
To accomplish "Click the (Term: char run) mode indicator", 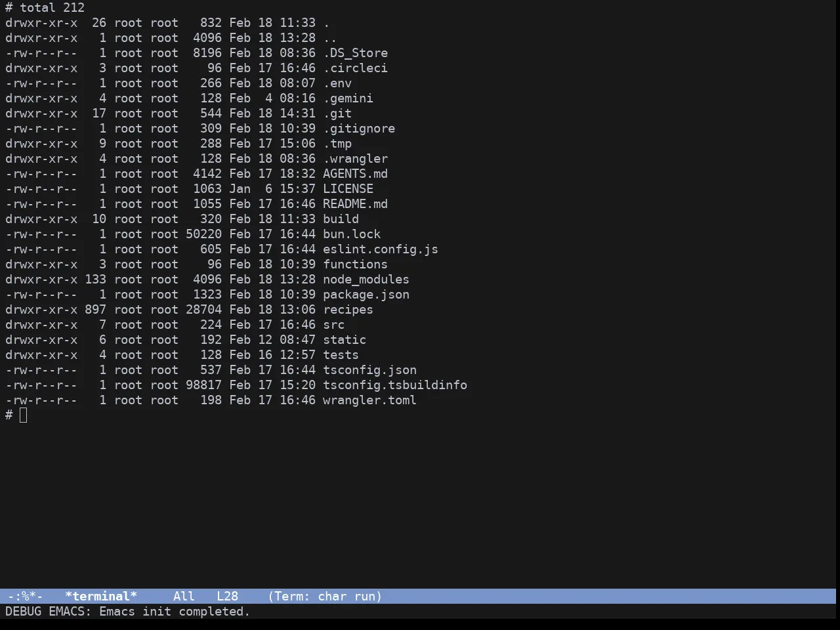I will click(325, 597).
